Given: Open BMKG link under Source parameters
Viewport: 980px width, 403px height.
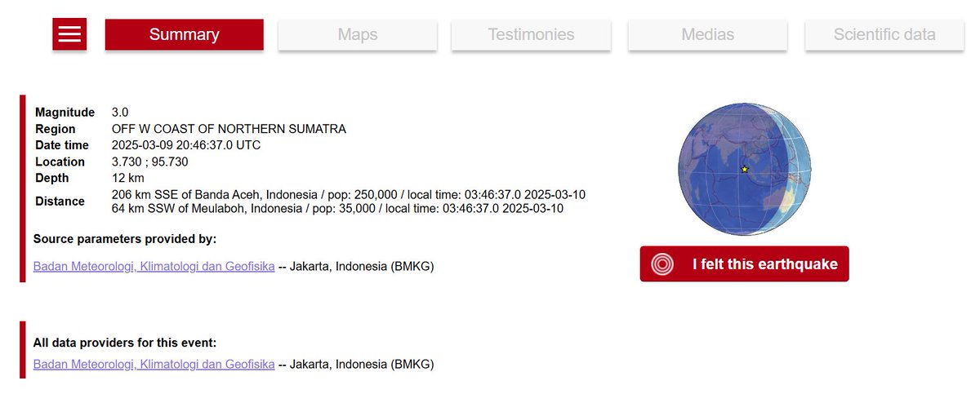Looking at the screenshot, I should pyautogui.click(x=154, y=266).
